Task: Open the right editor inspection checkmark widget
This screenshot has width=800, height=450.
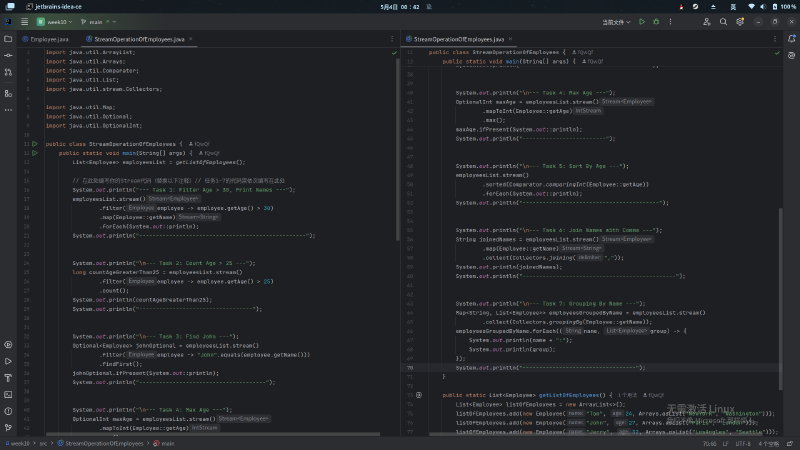Action: tap(777, 53)
